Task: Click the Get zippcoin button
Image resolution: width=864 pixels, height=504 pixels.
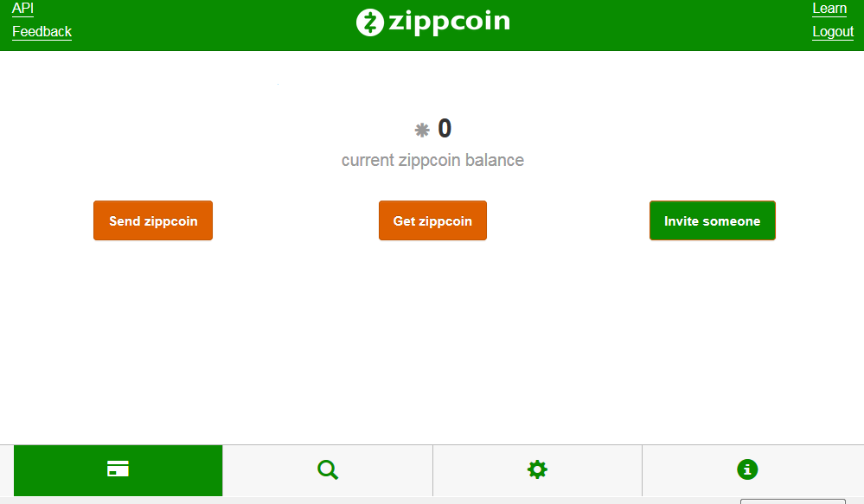Action: click(x=432, y=220)
